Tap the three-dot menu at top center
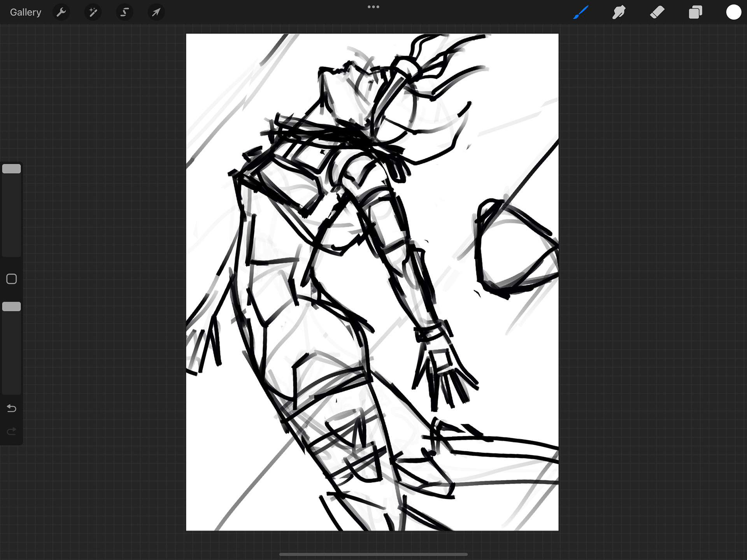This screenshot has height=560, width=747. tap(373, 7)
